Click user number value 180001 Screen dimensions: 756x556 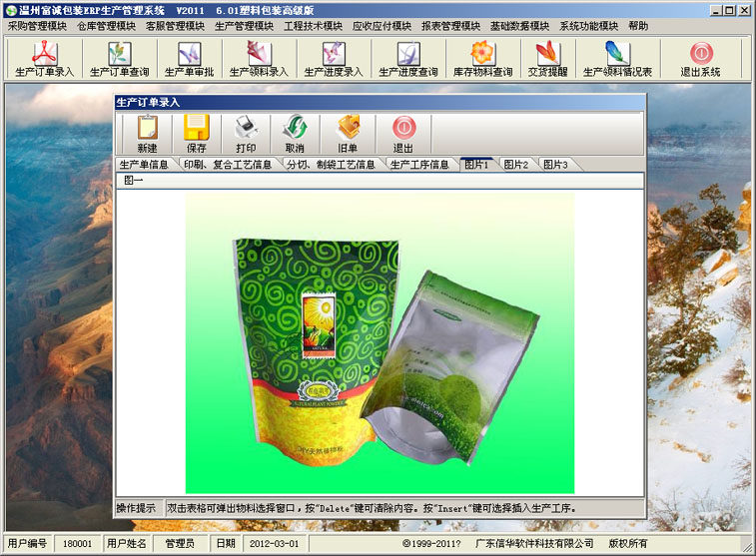pyautogui.click(x=77, y=543)
